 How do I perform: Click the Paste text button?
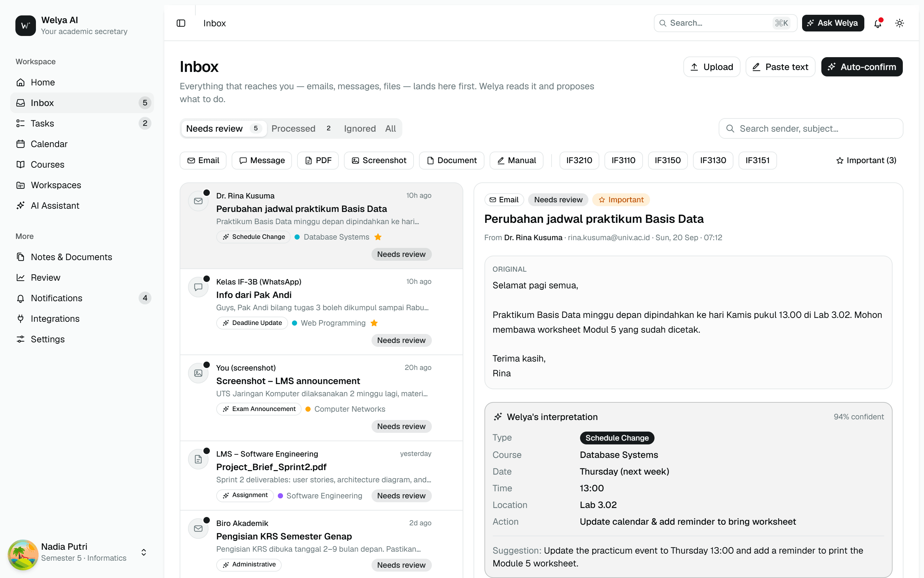[x=780, y=67]
